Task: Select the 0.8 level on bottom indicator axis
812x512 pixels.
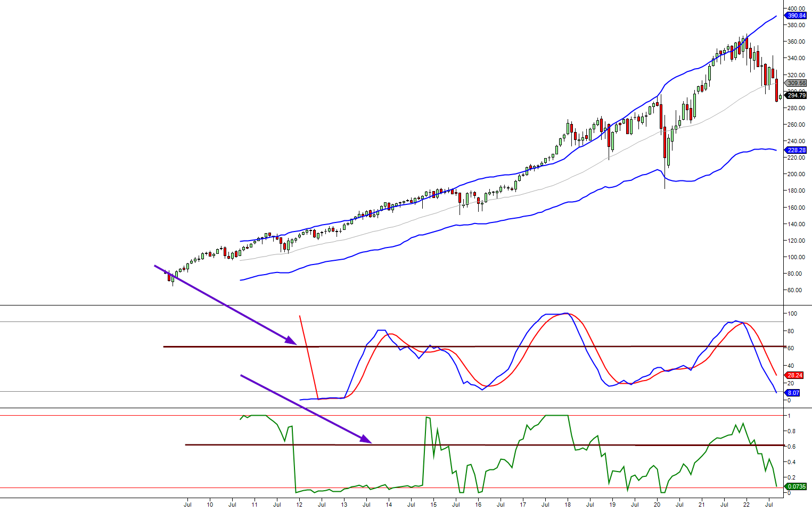Action: point(792,431)
